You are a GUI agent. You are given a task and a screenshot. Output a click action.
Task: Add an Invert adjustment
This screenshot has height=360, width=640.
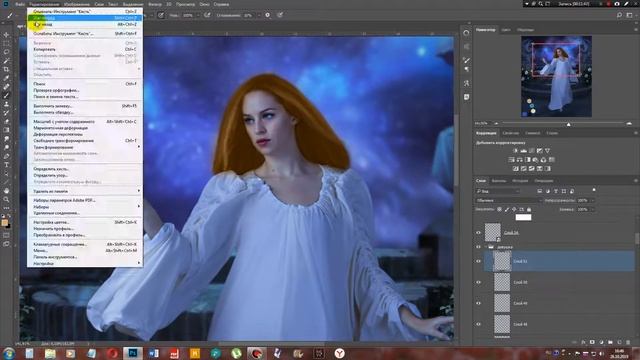pos(516,169)
